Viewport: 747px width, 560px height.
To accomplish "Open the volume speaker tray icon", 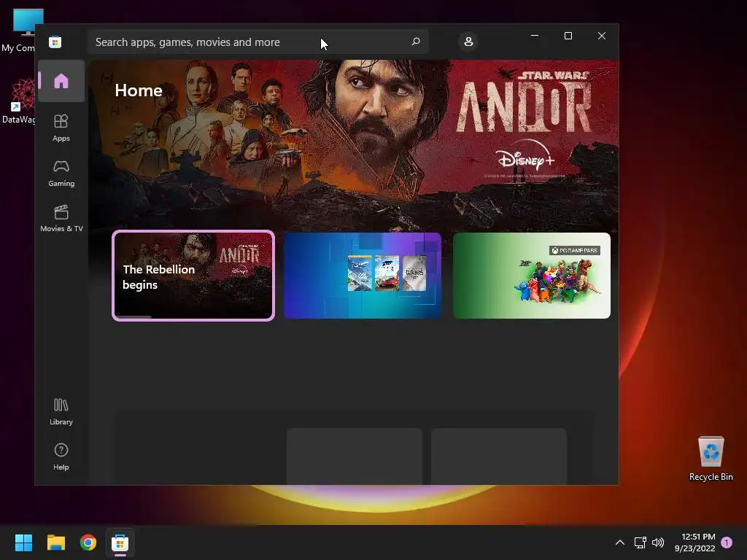I will (658, 542).
